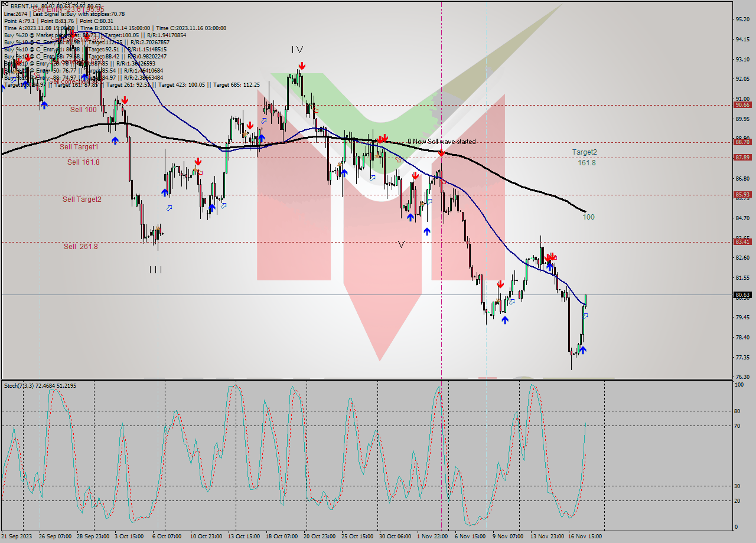
Task: Select the blue buy arrow under the latest candle low
Action: click(x=583, y=350)
